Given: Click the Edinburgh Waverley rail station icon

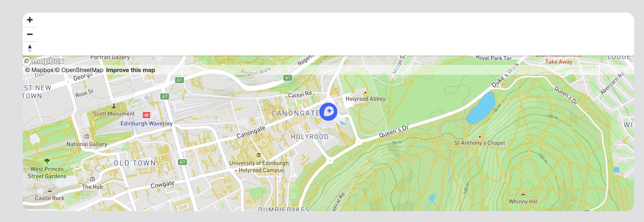Looking at the screenshot, I should [146, 115].
